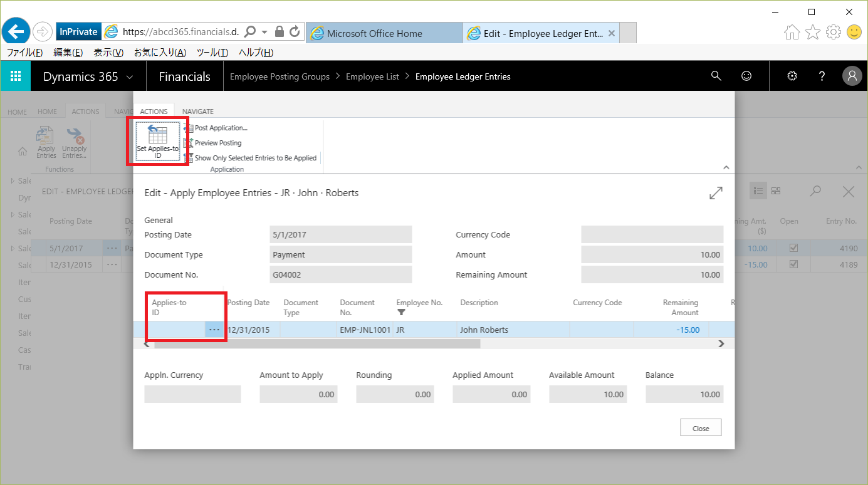This screenshot has height=485, width=868.
Task: Open the ヘルプ(H) menu
Action: pyautogui.click(x=256, y=53)
